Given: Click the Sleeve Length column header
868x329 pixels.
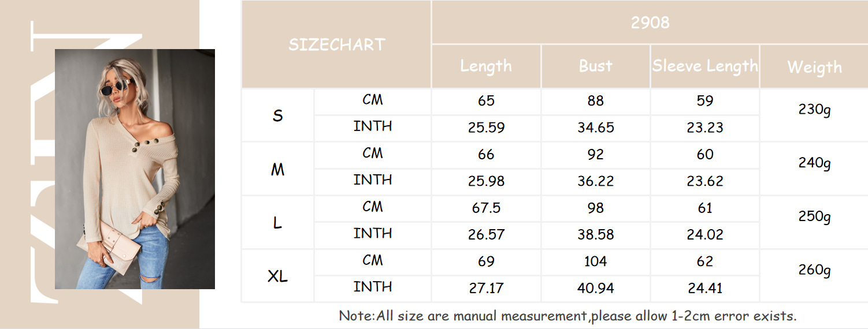Looking at the screenshot, I should pyautogui.click(x=704, y=66).
